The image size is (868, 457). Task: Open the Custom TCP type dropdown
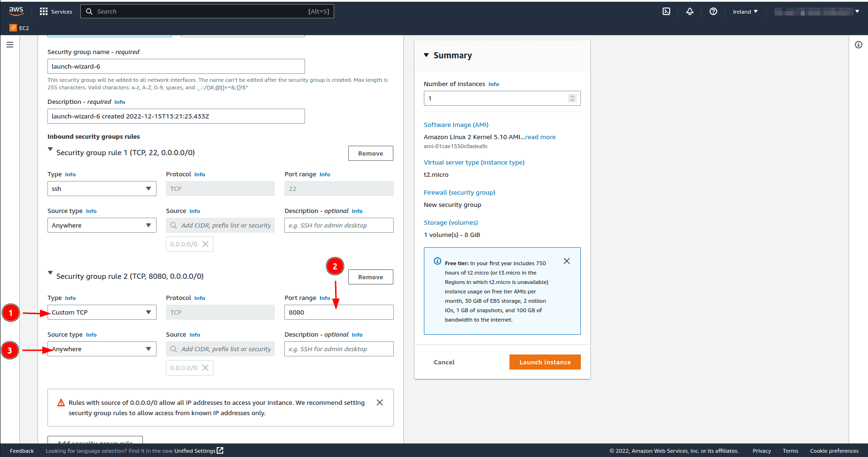tap(102, 312)
